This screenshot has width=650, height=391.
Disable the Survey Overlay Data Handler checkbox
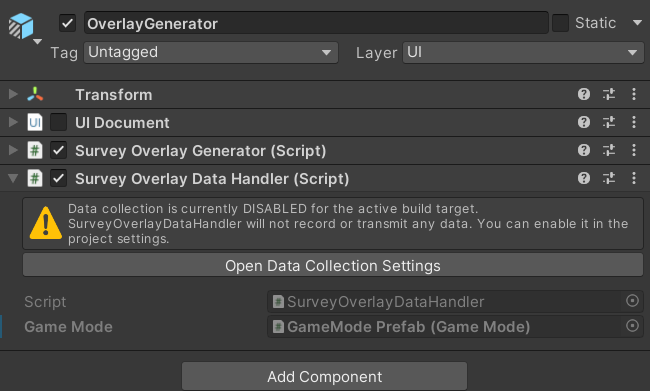tap(58, 178)
